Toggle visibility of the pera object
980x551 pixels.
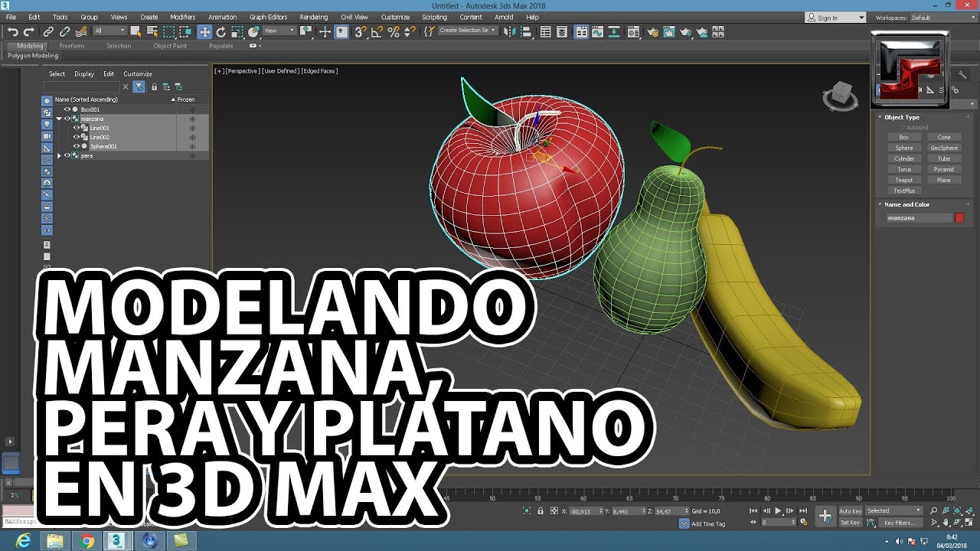click(x=67, y=155)
